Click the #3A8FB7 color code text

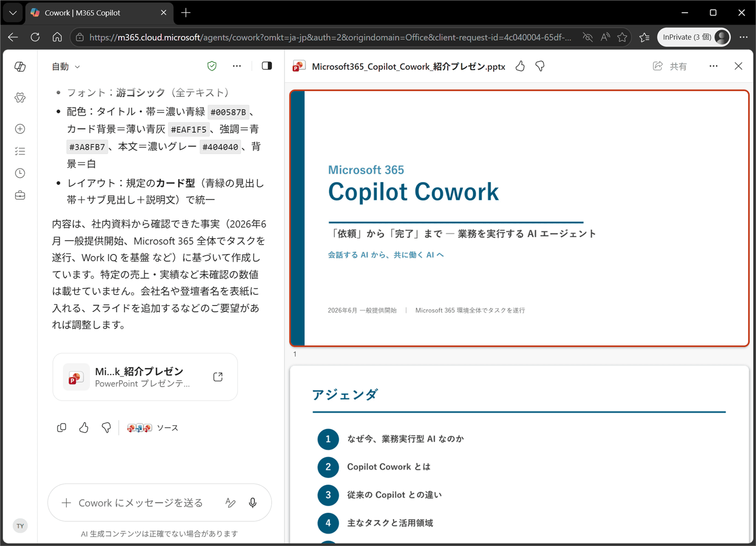pos(87,147)
